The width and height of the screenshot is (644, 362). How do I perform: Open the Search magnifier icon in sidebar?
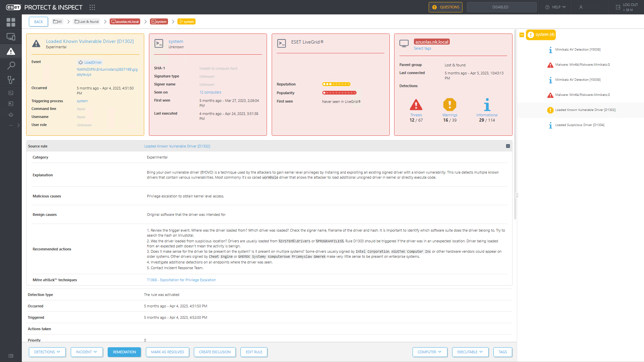(x=11, y=65)
